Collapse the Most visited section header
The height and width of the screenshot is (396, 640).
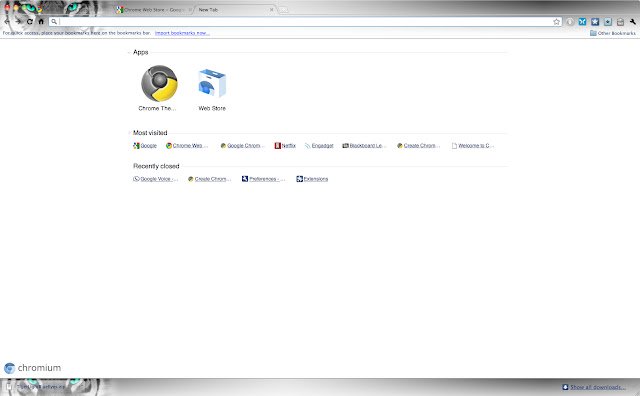pyautogui.click(x=150, y=133)
